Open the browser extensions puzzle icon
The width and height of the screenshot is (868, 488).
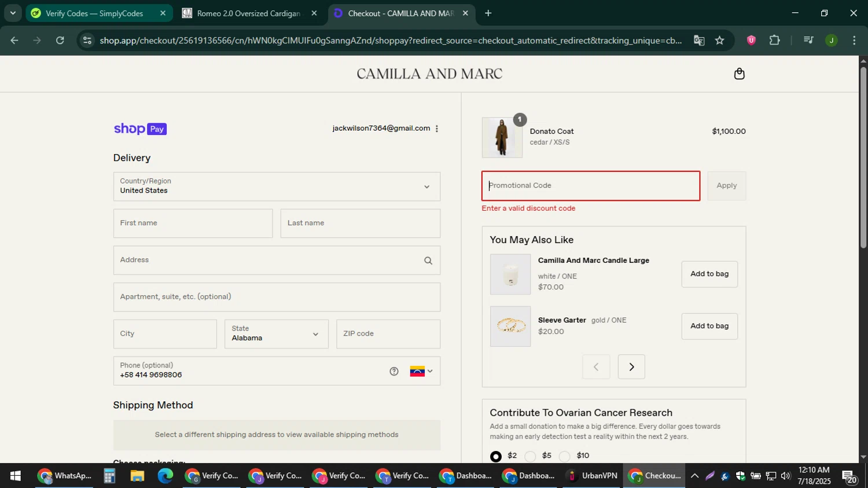coord(774,41)
